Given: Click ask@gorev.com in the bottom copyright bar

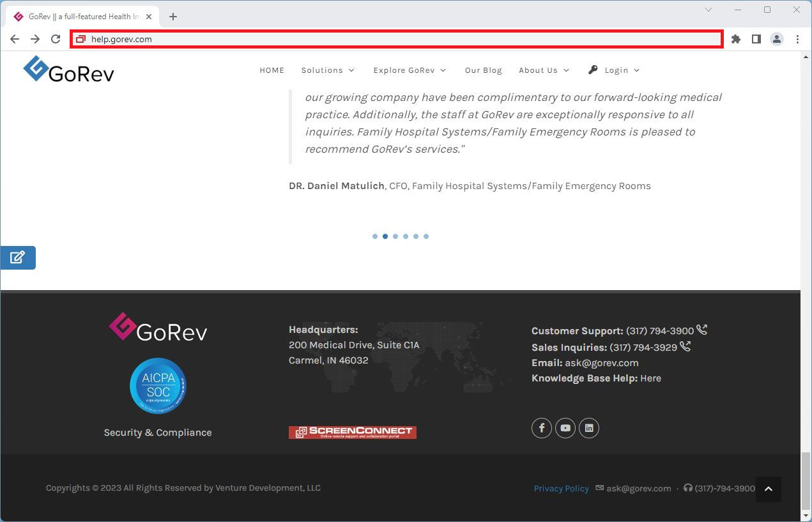Looking at the screenshot, I should click(x=639, y=488).
